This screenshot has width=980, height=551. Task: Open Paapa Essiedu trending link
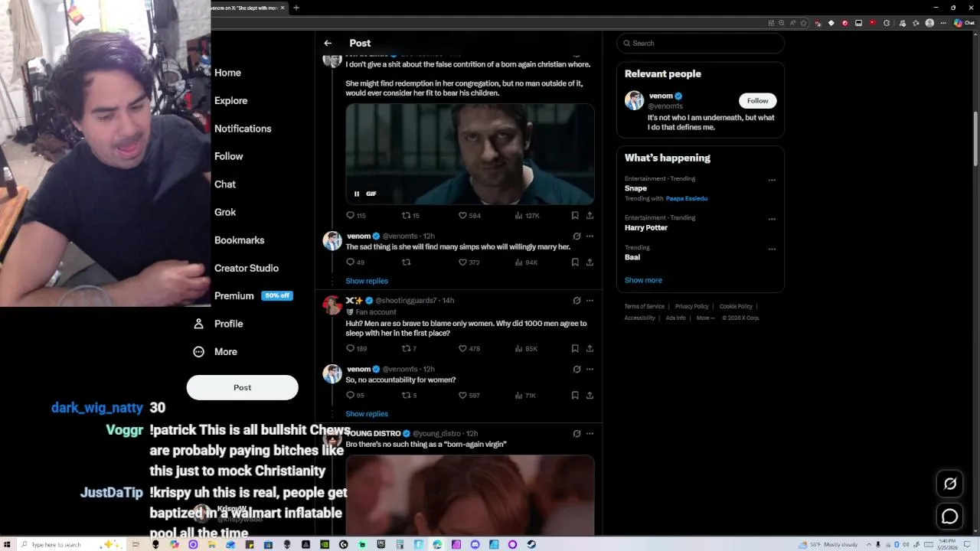[687, 199]
